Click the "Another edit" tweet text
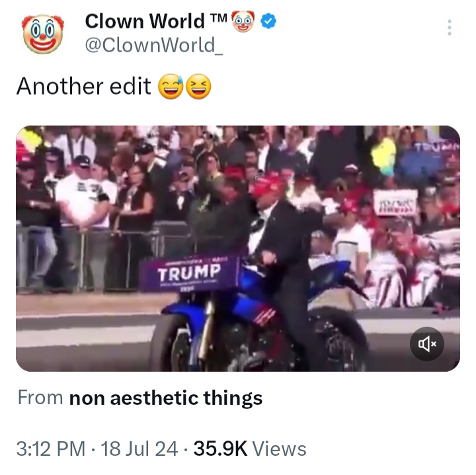 [84, 87]
